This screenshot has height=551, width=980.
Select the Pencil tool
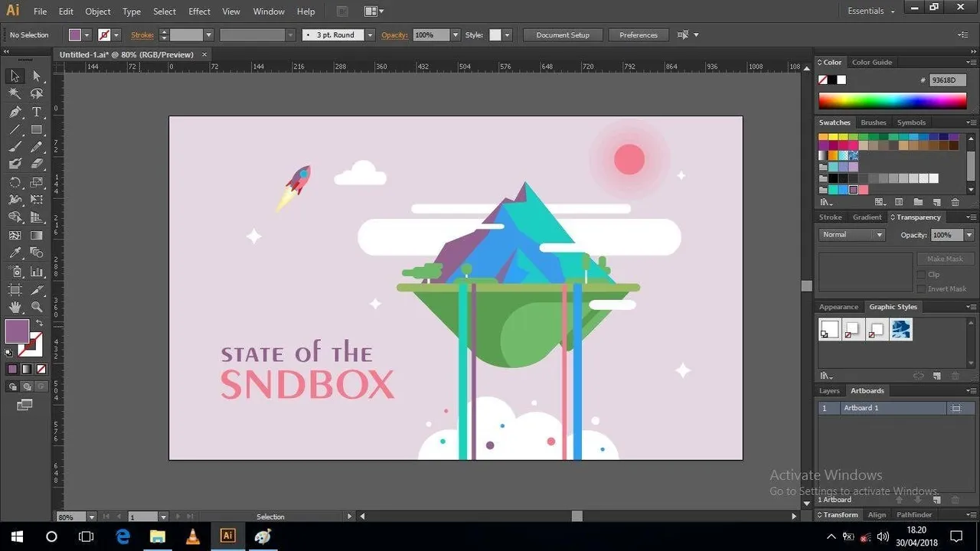tap(36, 147)
